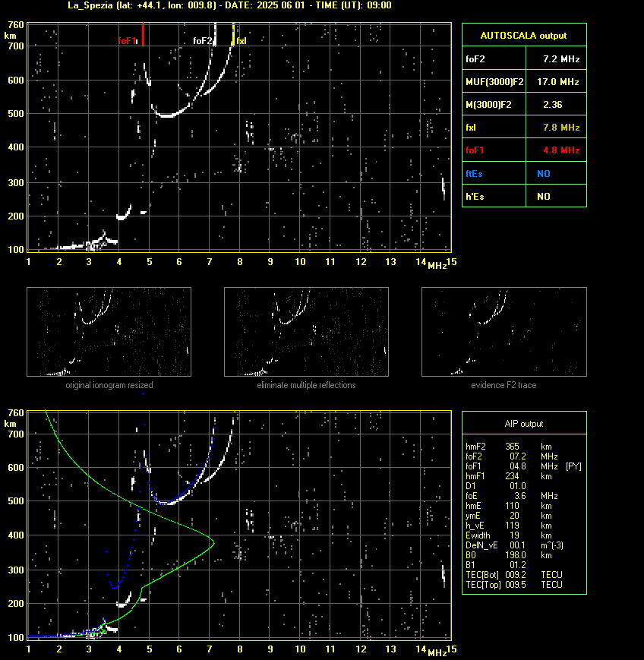This screenshot has height=660, width=644.
Task: Click MHz axis label on lower ionogram
Action: 437,653
